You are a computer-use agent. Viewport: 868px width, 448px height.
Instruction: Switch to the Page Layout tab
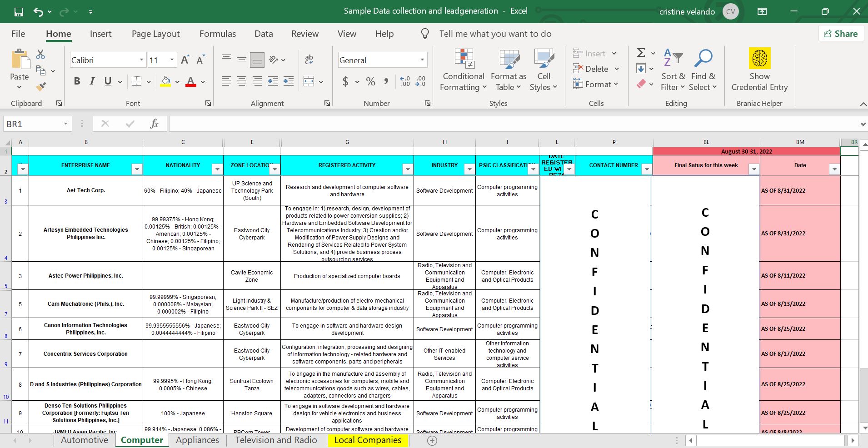pyautogui.click(x=155, y=34)
